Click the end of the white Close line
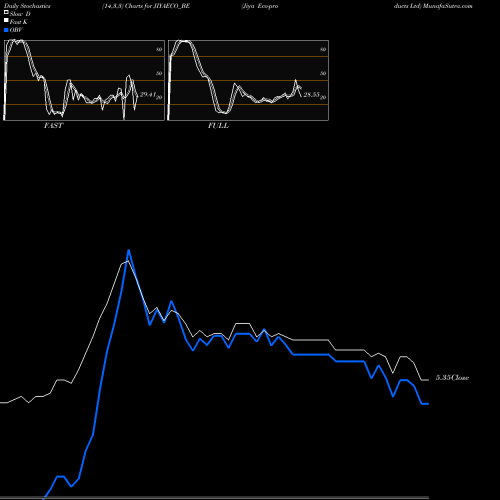This screenshot has width=500, height=500. tap(428, 380)
